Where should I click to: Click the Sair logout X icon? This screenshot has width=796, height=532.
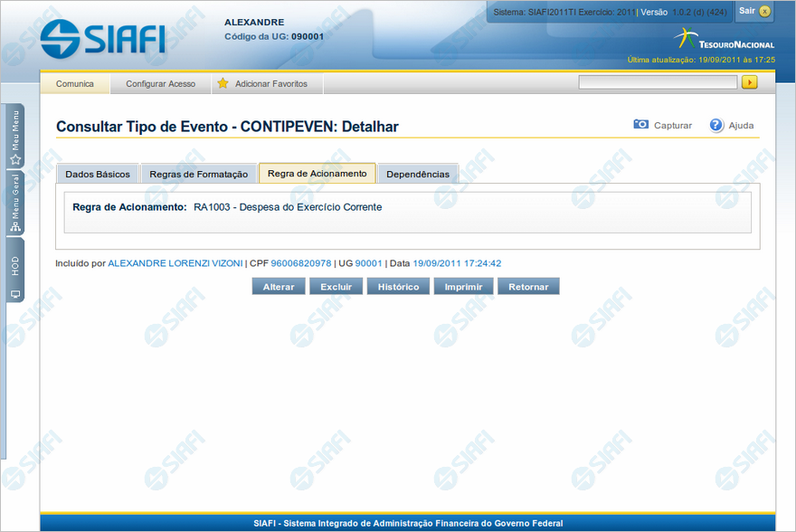pyautogui.click(x=765, y=12)
